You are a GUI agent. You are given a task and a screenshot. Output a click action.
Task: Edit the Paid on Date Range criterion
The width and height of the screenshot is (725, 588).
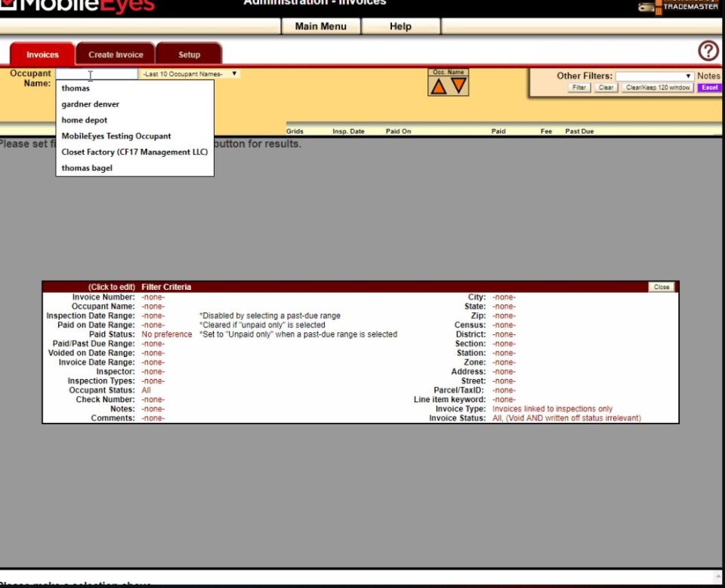point(153,325)
